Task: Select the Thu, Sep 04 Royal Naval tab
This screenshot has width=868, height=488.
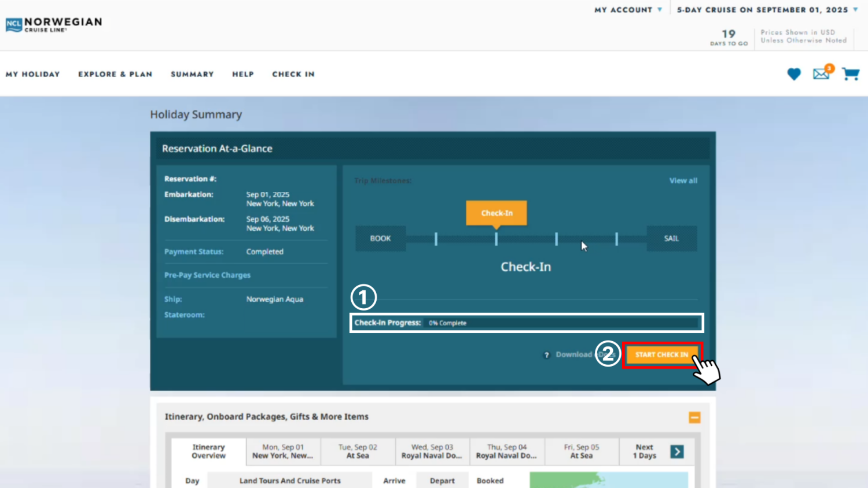Action: (x=506, y=452)
